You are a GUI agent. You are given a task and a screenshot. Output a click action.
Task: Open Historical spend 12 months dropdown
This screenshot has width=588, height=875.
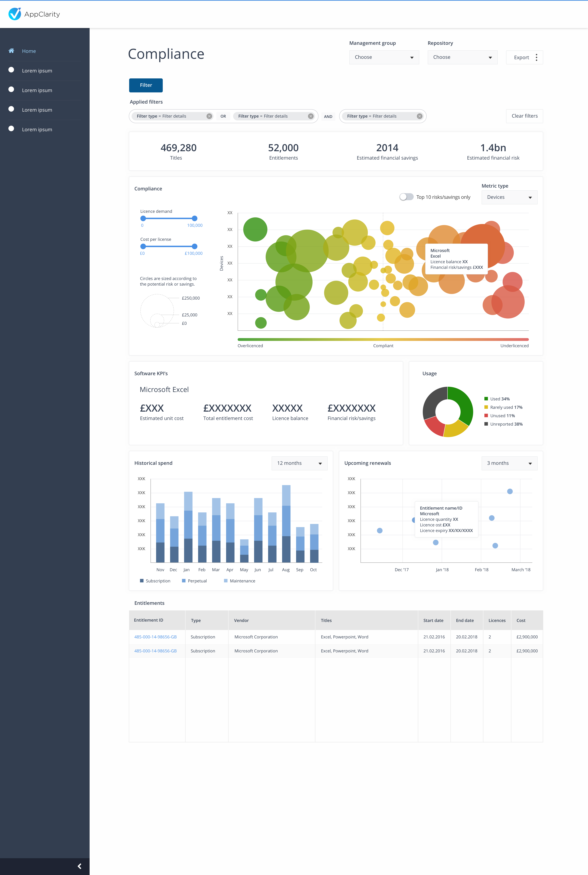pos(299,463)
